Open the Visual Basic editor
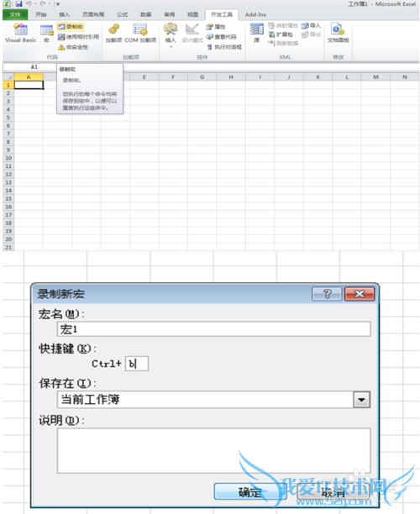 point(20,33)
